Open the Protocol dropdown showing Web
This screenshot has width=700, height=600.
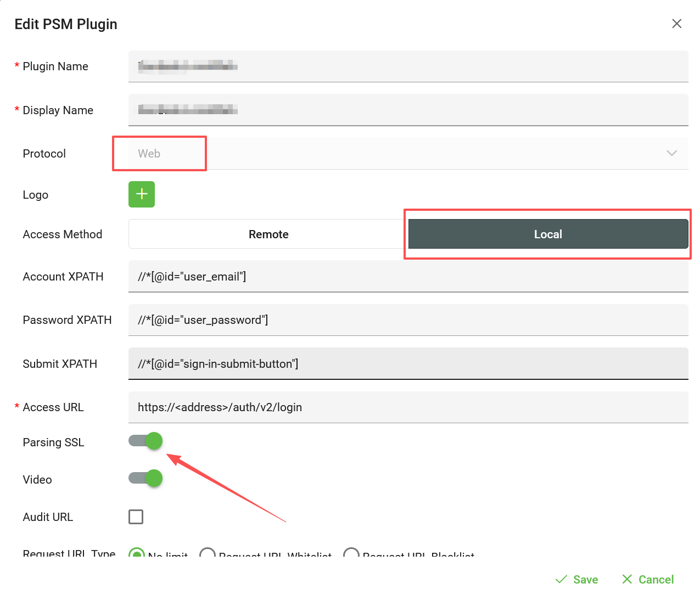click(408, 154)
